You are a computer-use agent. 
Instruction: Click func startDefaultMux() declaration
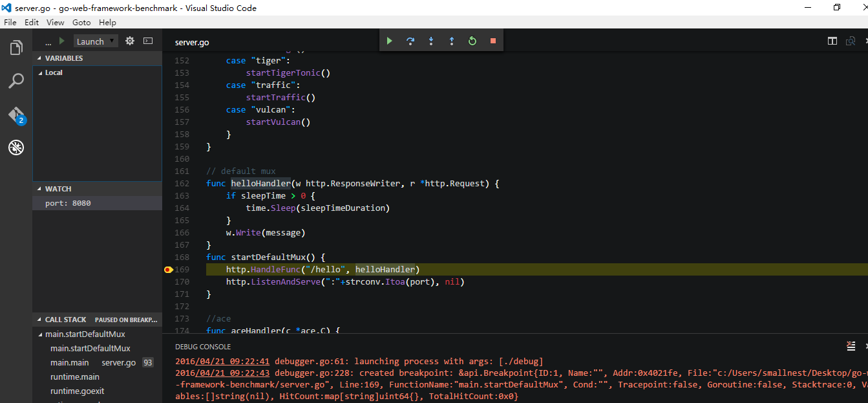pyautogui.click(x=266, y=257)
